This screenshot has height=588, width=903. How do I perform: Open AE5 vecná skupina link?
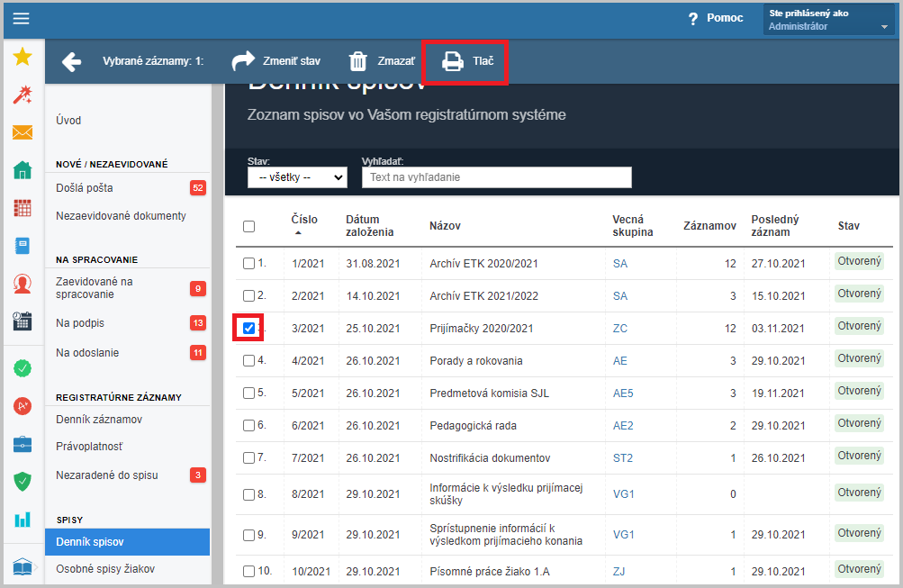pos(623,394)
